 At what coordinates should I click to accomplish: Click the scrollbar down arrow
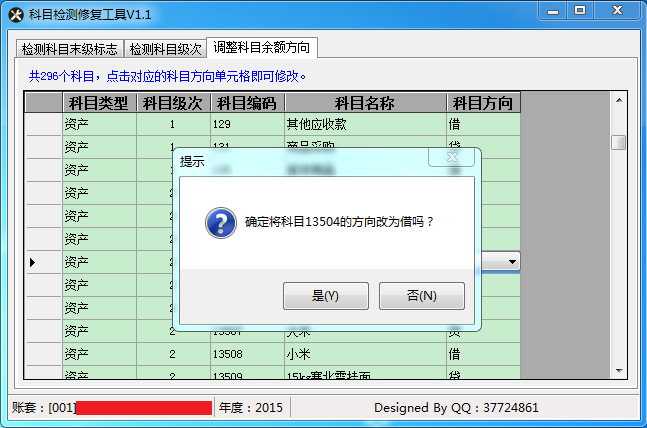(x=619, y=371)
